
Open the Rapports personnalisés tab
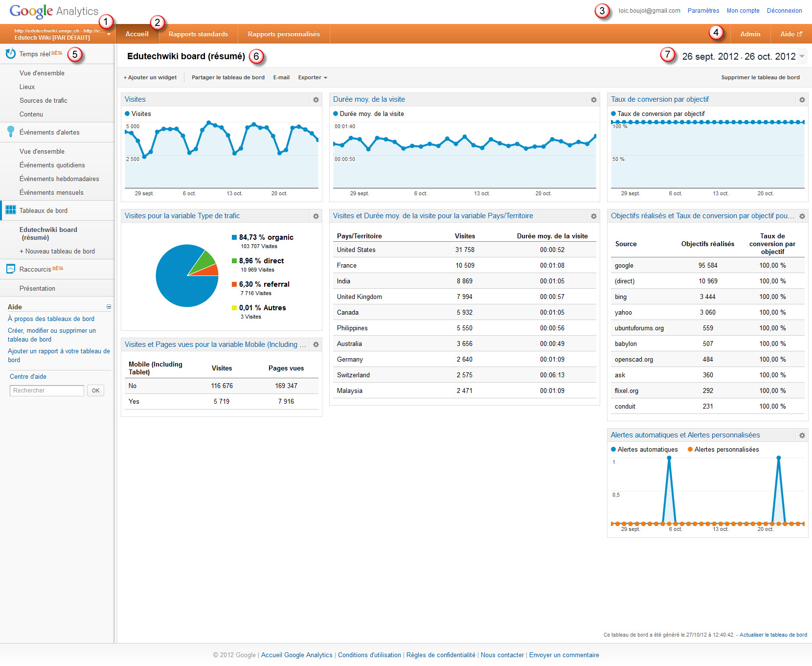(284, 34)
